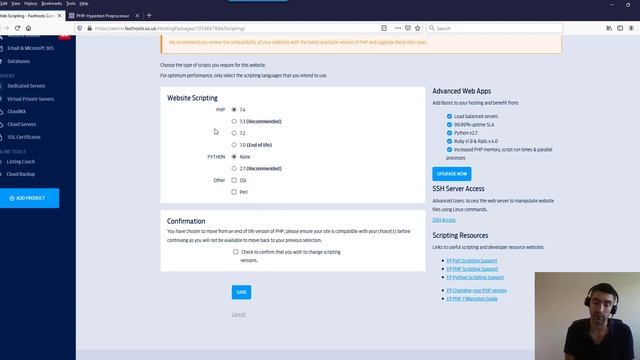Open the History menu
Screen dimensions: 640x360
[x=31, y=3]
